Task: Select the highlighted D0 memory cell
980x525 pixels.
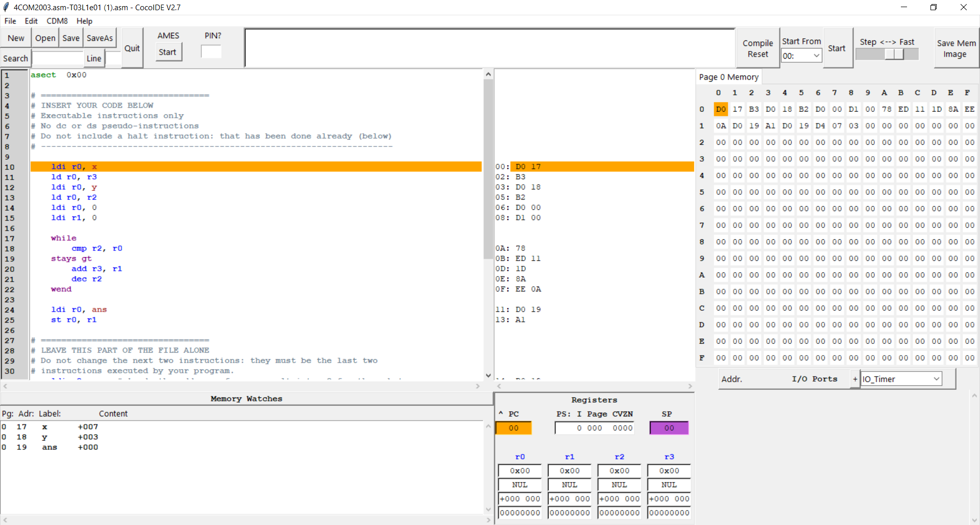Action: click(x=721, y=109)
